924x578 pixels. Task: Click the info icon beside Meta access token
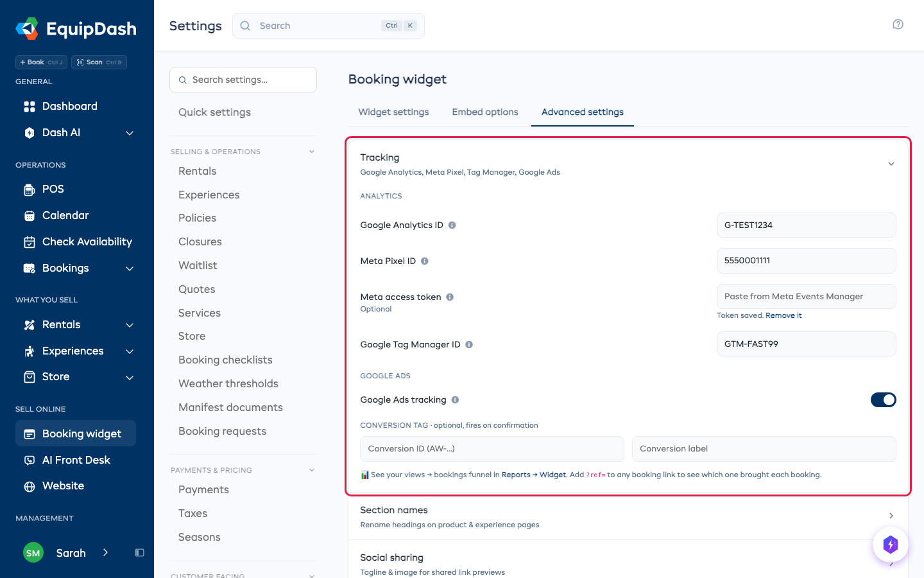450,297
